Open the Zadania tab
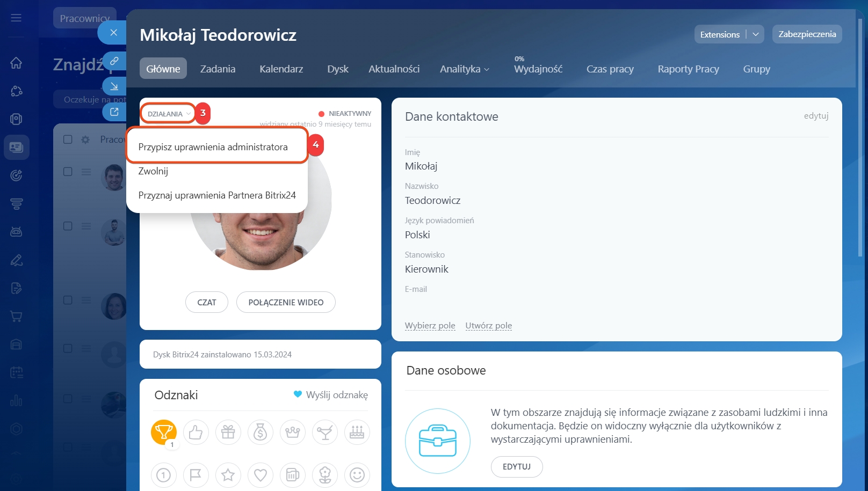The height and width of the screenshot is (491, 868). tap(218, 69)
